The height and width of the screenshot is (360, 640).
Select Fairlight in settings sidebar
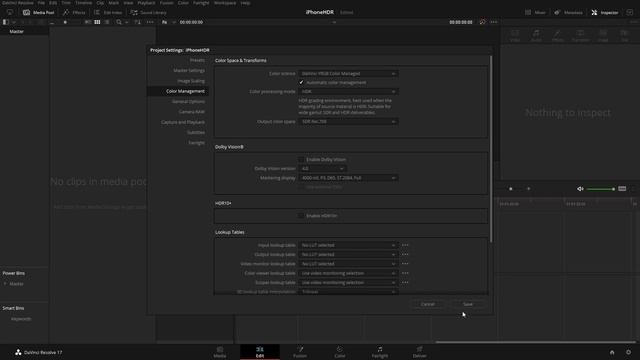tap(197, 143)
